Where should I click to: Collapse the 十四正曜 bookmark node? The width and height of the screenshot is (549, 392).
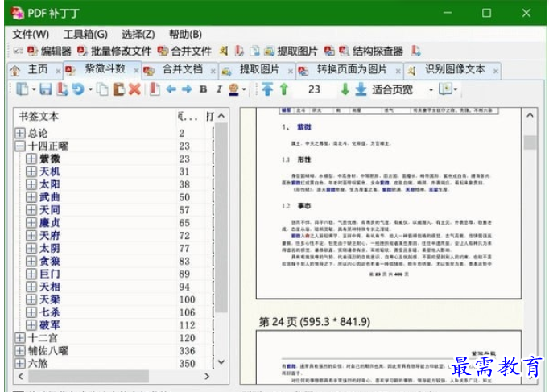point(20,146)
